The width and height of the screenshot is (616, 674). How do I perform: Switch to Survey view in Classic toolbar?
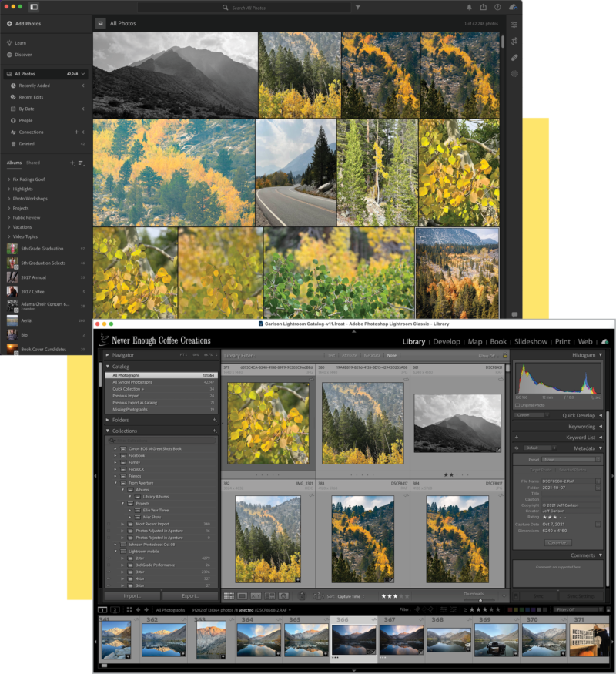(x=269, y=595)
